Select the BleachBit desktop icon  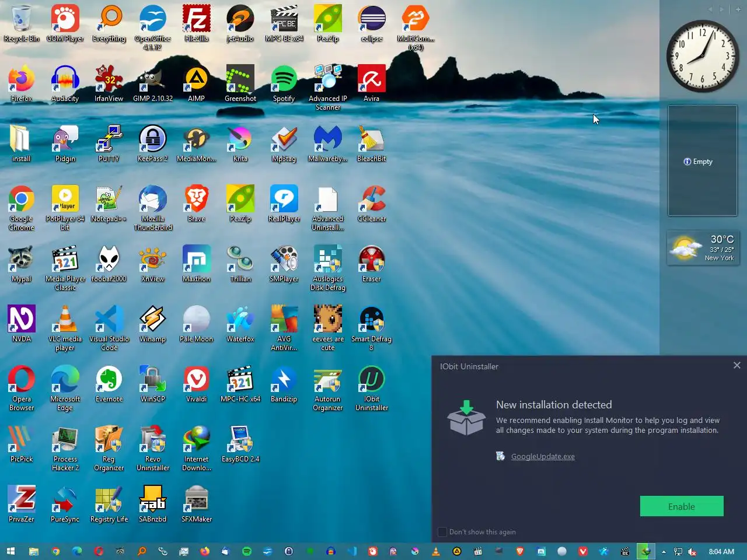point(372,144)
